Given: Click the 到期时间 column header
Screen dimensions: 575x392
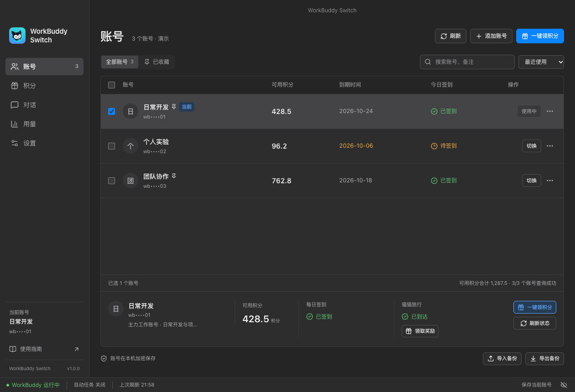Looking at the screenshot, I should coord(350,85).
